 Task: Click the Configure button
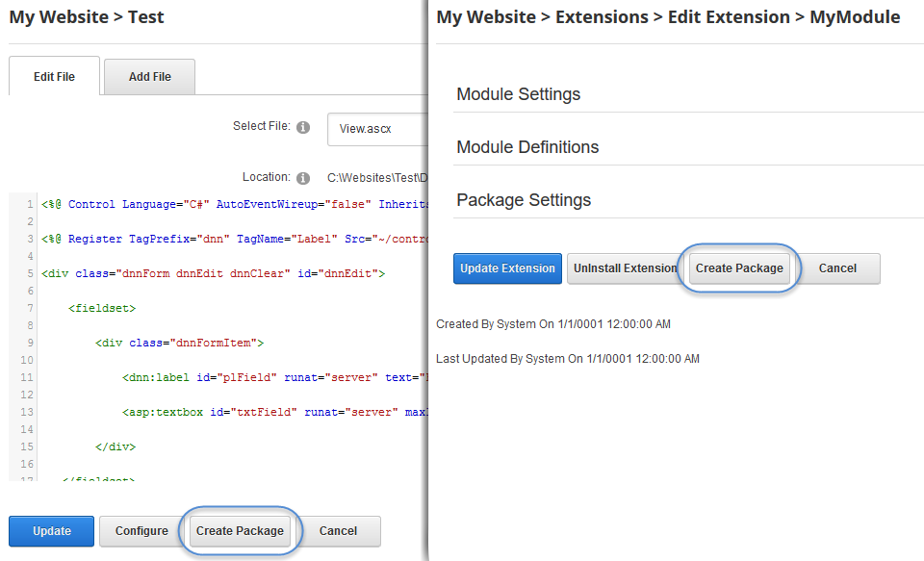[141, 531]
